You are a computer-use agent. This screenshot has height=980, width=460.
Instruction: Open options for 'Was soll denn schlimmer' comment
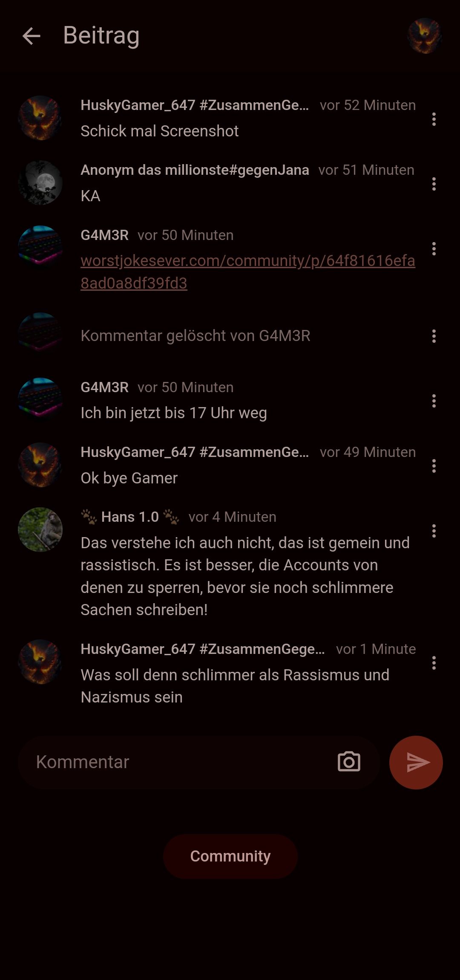point(434,663)
